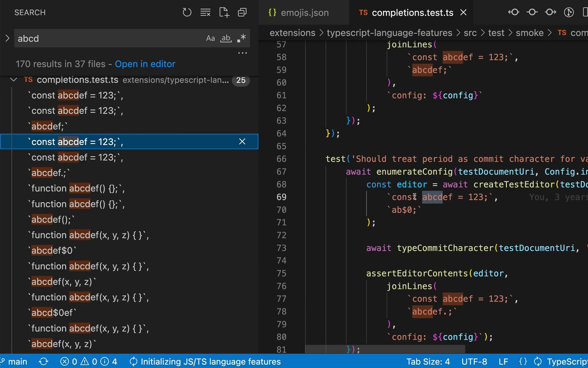Open warnings count in status bar
Image resolution: width=588 pixels, height=368 pixels.
89,362
